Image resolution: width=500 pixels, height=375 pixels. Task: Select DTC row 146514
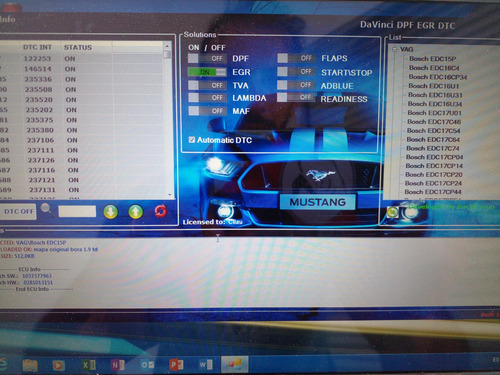pos(81,69)
